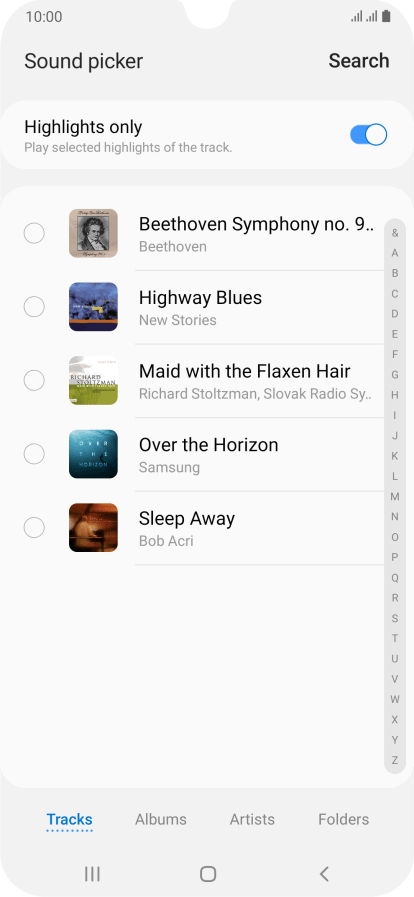Tap the Over the Horizon track title
This screenshot has height=897, width=414.
coord(209,444)
